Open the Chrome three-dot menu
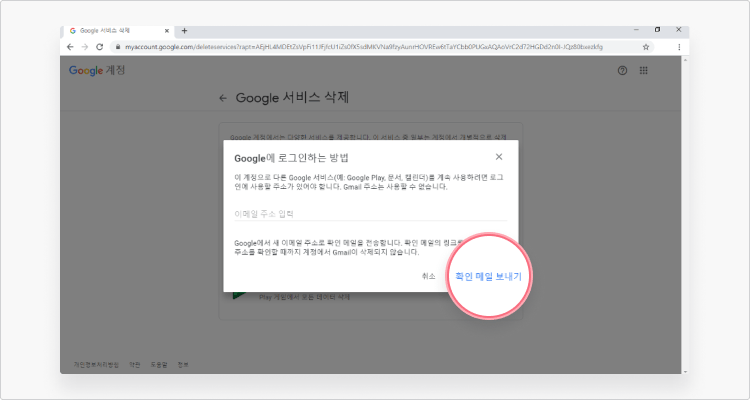Viewport: 750px width, 400px height. coord(679,47)
